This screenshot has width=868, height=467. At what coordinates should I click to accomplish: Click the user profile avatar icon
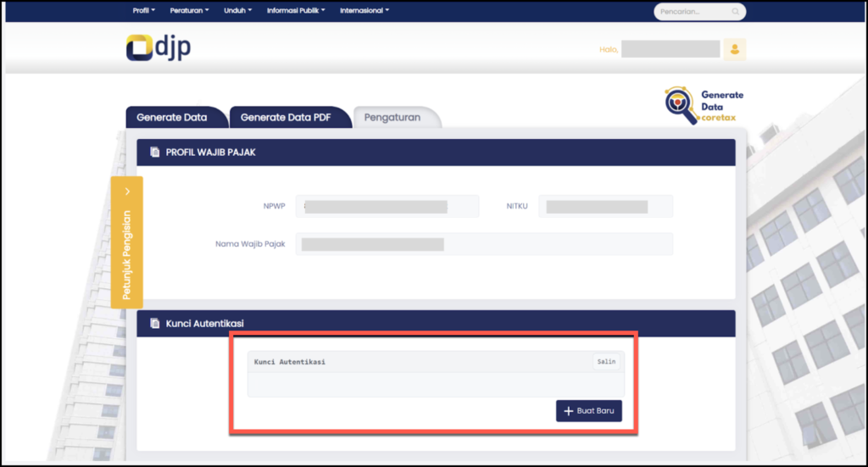734,49
